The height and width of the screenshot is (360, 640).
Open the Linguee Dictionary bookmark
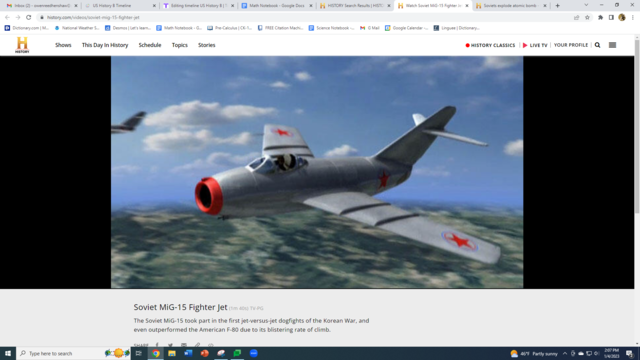[456, 28]
